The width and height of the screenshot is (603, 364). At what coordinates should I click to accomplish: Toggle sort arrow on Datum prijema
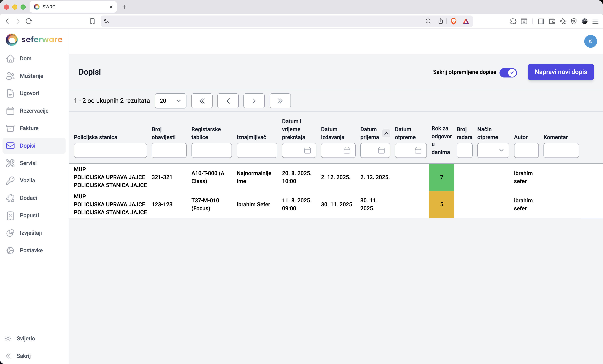click(386, 133)
